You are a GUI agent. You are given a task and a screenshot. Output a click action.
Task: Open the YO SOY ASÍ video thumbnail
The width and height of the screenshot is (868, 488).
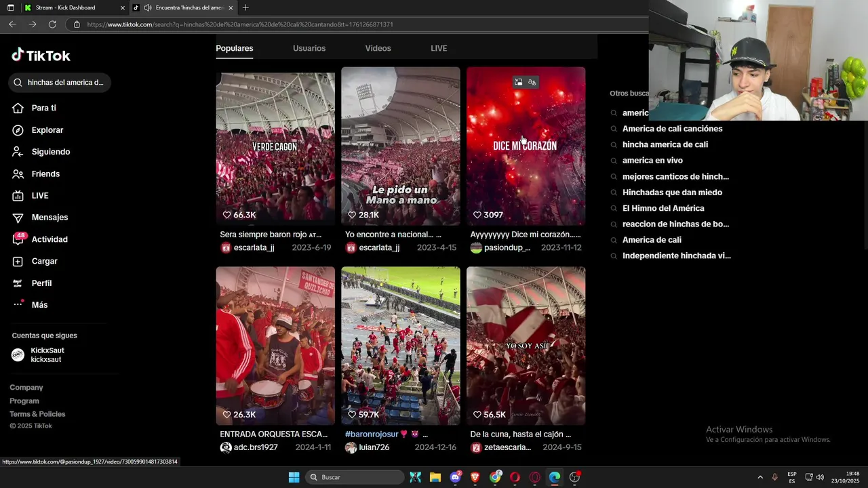526,346
